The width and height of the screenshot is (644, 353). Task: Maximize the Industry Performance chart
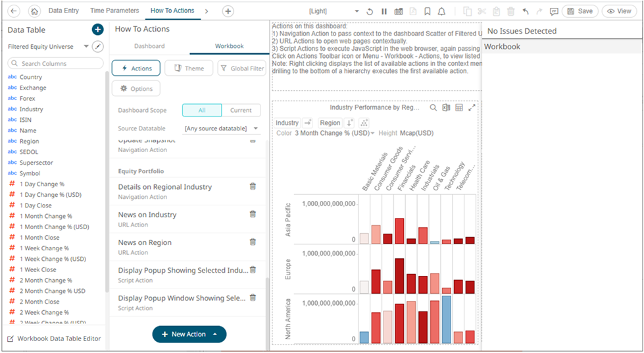point(472,107)
